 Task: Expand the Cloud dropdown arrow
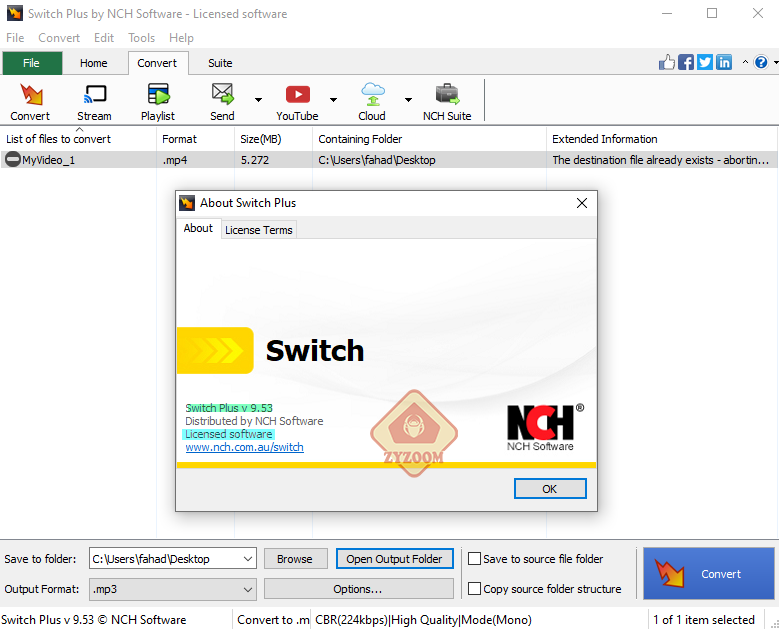click(x=408, y=100)
